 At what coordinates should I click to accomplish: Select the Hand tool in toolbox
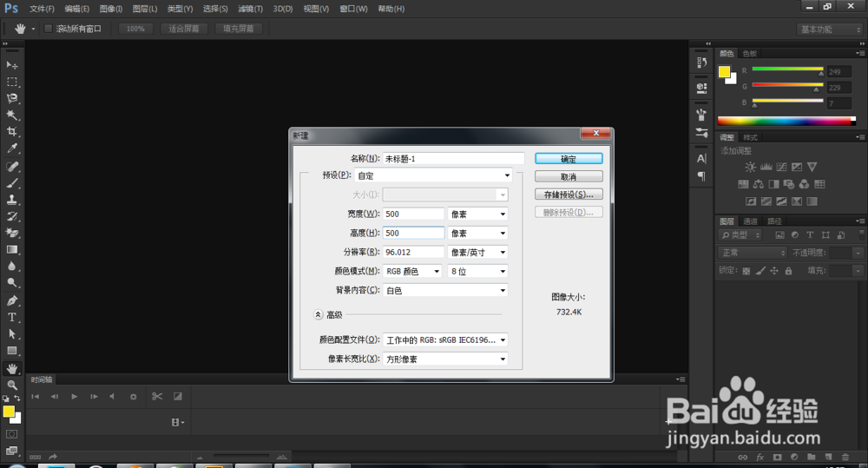[11, 368]
